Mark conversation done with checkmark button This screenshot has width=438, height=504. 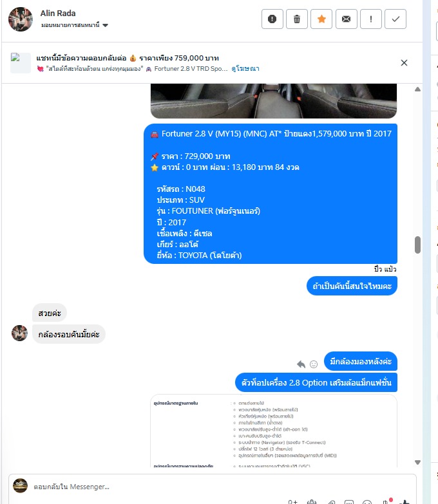point(395,19)
